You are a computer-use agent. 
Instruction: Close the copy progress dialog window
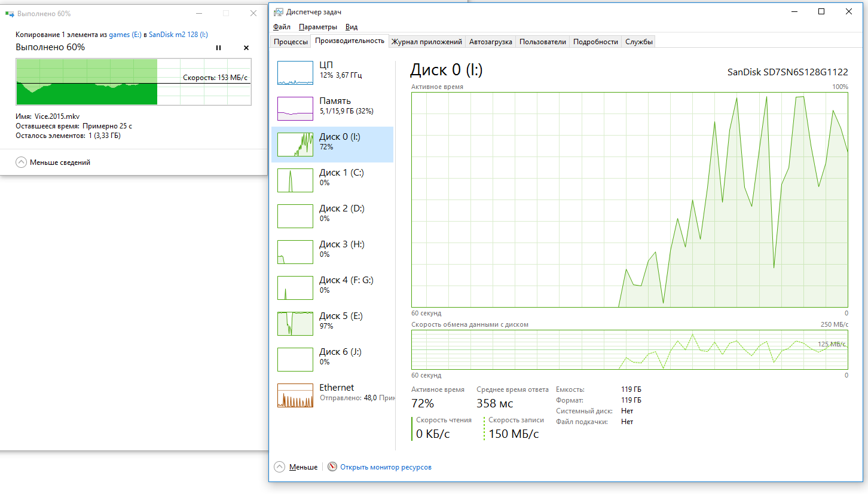[x=253, y=13]
